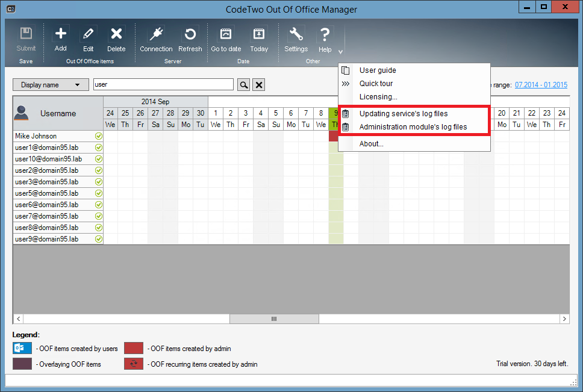This screenshot has width=583, height=392.
Task: Click the green status check for Mike Johnson
Action: 99,136
